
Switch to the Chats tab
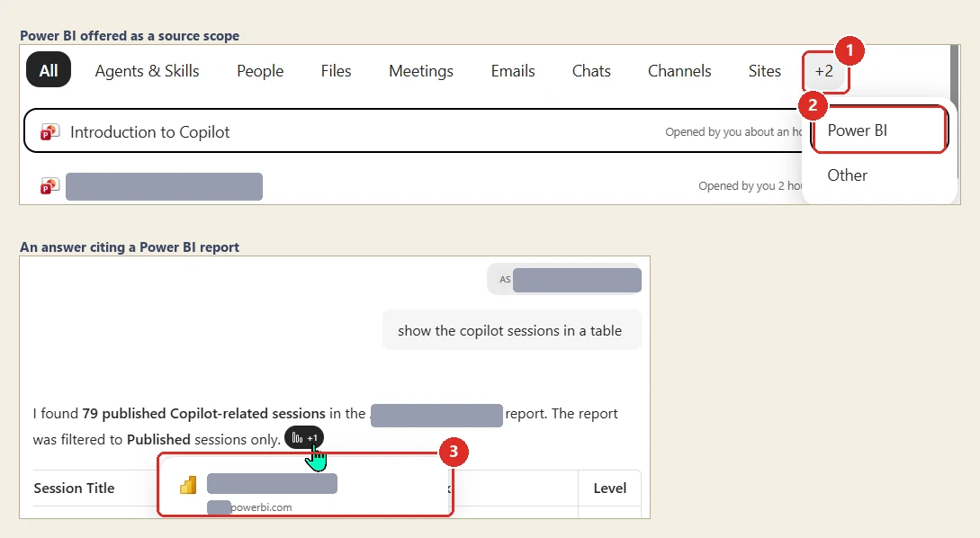pos(591,70)
